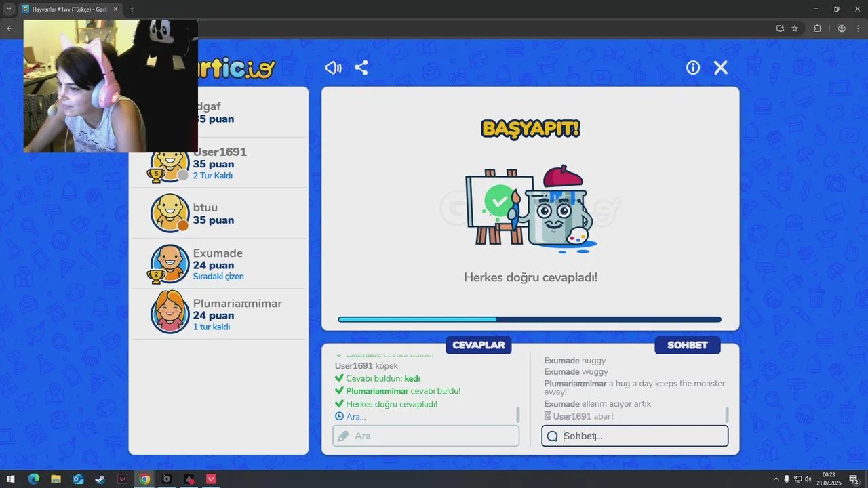The width and height of the screenshot is (868, 488).
Task: Open the Chrome three-dot menu
Action: (857, 28)
